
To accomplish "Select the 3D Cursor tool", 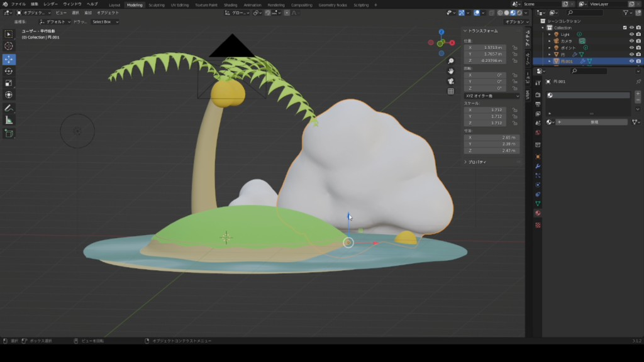I will coord(9,46).
